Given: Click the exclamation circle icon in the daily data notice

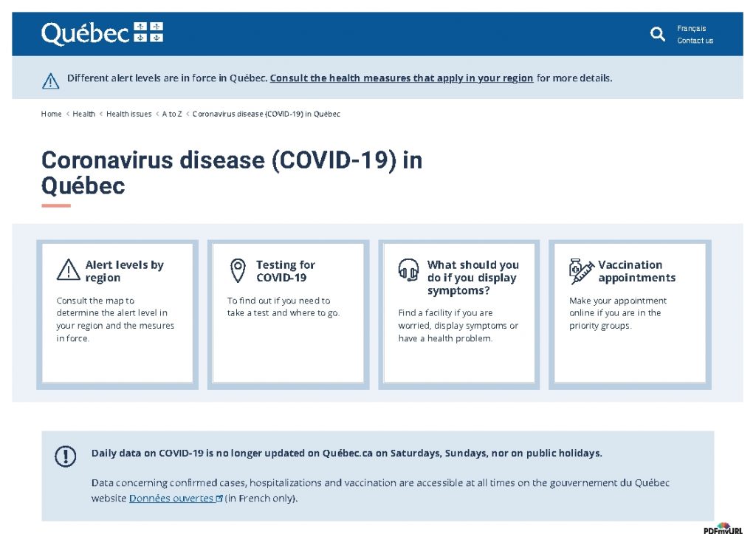Looking at the screenshot, I should [66, 456].
